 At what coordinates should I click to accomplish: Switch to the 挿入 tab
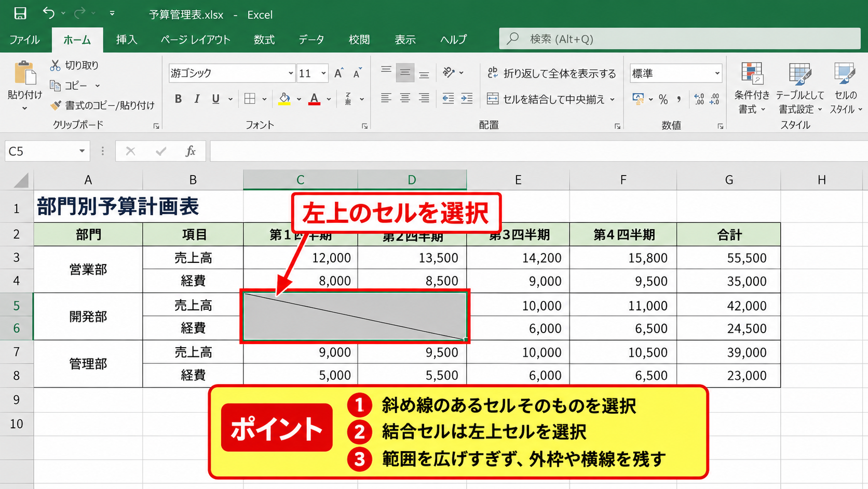click(126, 39)
